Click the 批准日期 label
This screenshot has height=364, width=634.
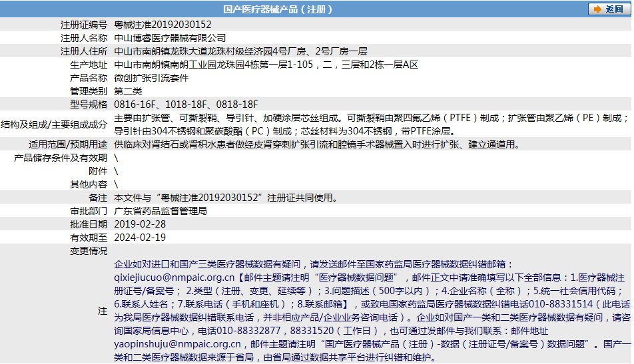[x=89, y=225]
